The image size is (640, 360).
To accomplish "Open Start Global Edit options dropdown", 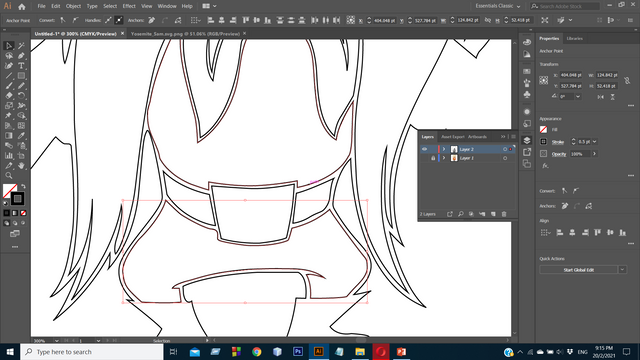I will coord(622,269).
